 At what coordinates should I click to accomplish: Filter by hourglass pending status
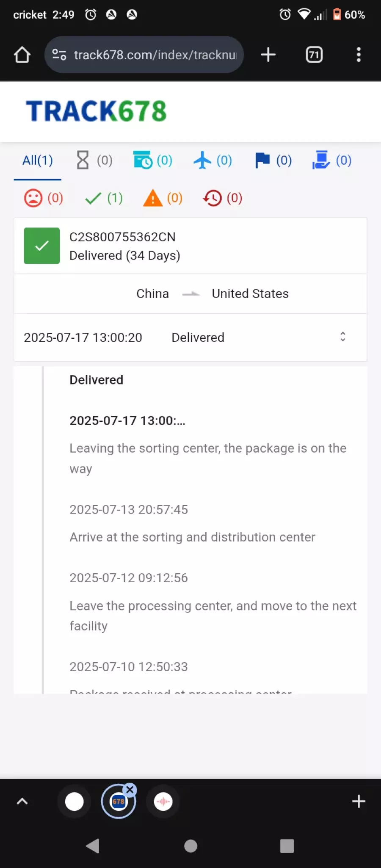[x=94, y=160]
